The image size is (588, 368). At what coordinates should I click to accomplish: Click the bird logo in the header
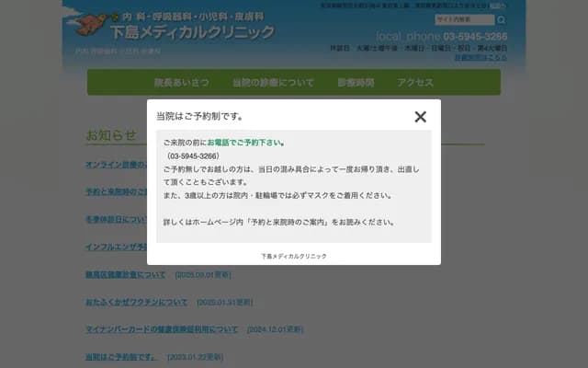(91, 25)
